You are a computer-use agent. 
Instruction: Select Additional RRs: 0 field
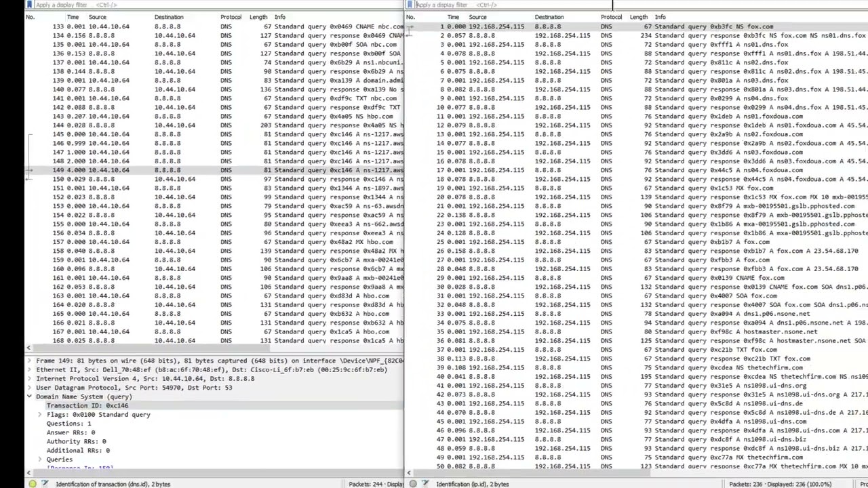coord(78,450)
